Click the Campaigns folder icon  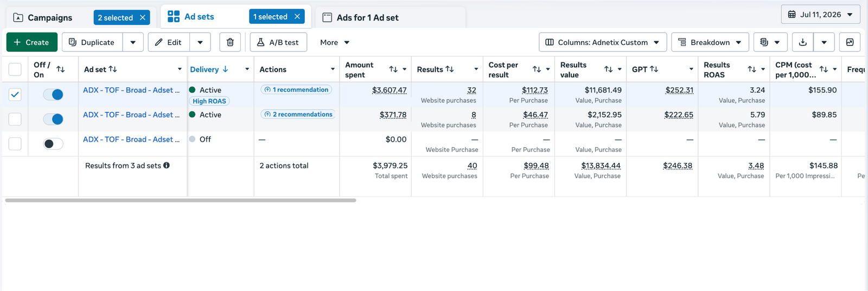[18, 17]
